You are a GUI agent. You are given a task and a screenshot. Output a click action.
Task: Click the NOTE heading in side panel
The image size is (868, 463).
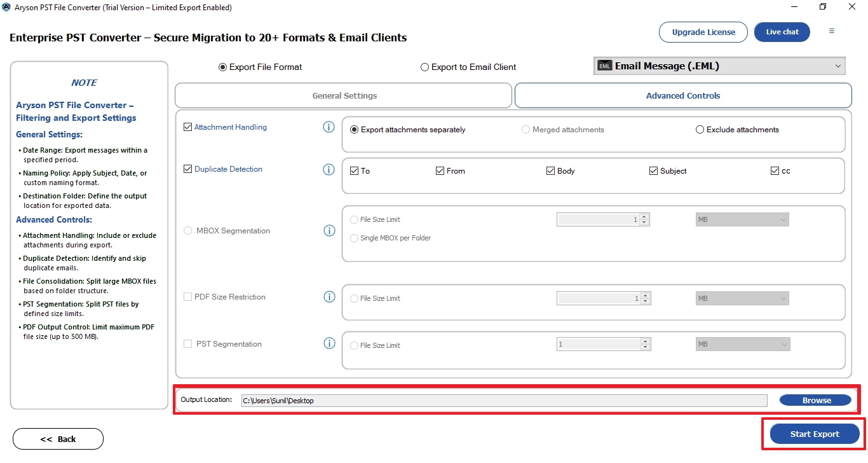84,83
